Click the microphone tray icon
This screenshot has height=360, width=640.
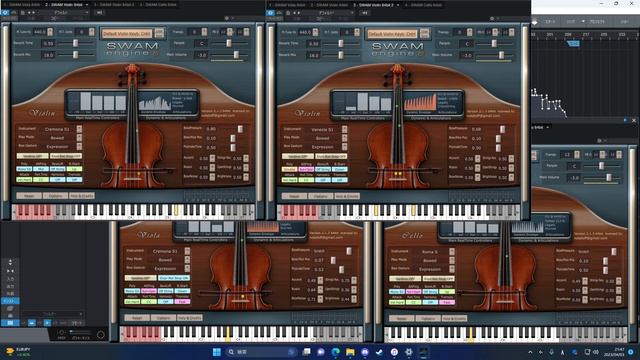(x=551, y=352)
